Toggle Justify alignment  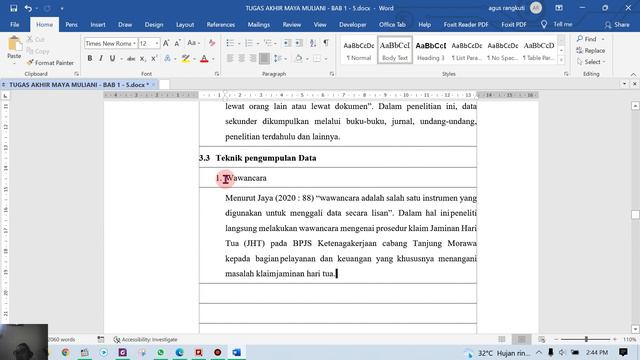[x=264, y=58]
